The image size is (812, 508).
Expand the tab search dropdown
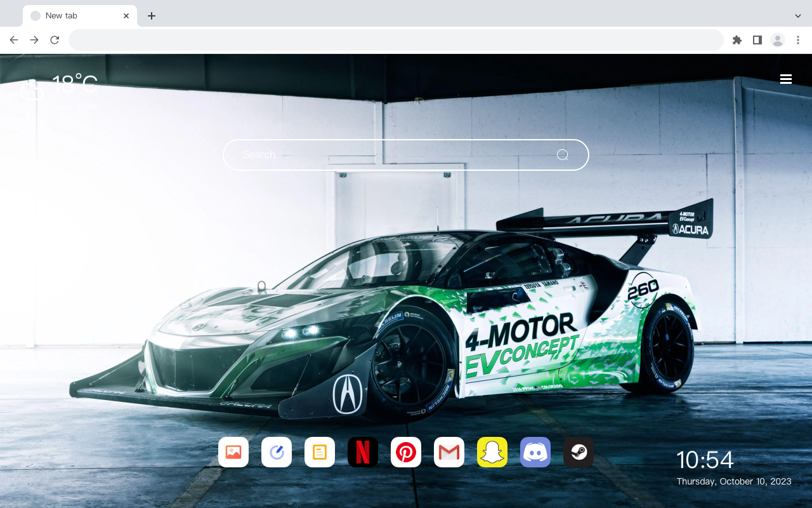click(x=798, y=16)
